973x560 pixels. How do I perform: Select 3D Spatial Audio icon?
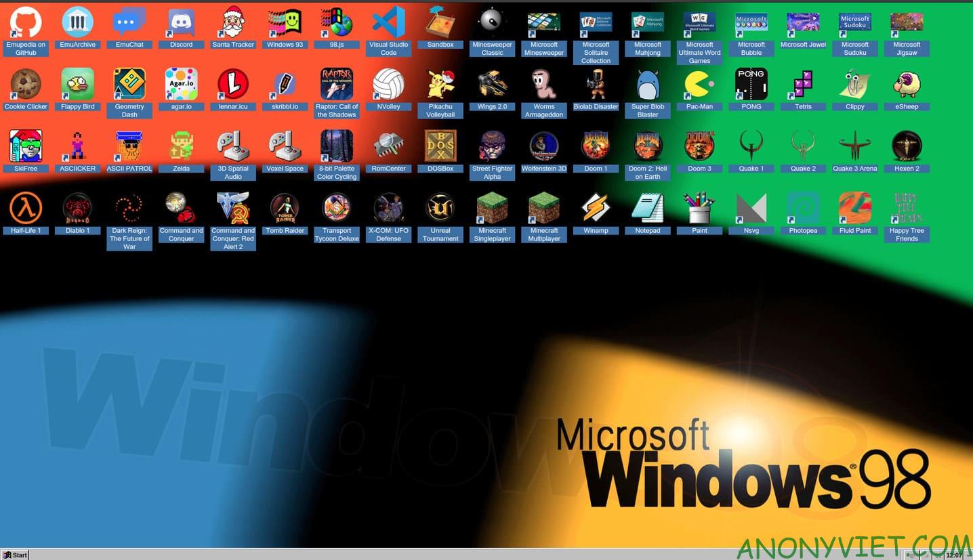(233, 146)
